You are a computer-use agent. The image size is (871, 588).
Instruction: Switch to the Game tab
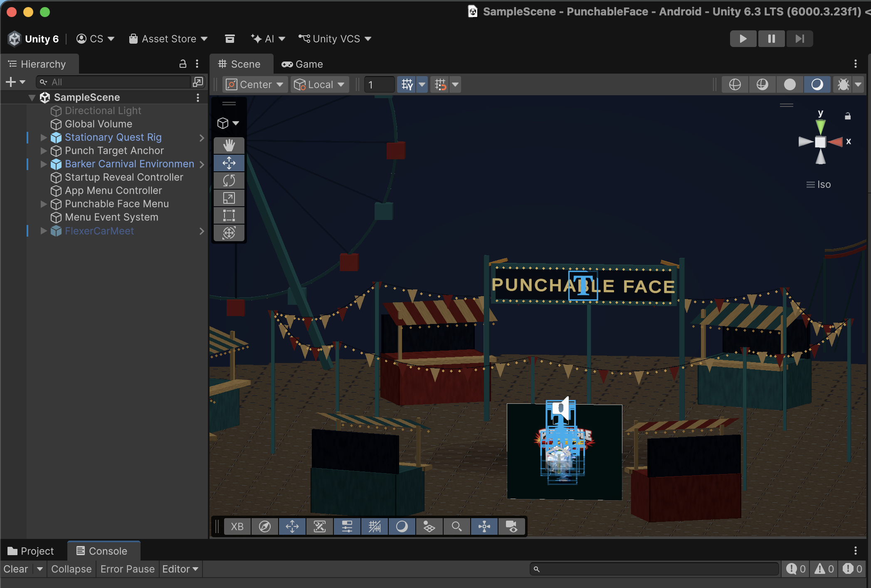tap(302, 64)
